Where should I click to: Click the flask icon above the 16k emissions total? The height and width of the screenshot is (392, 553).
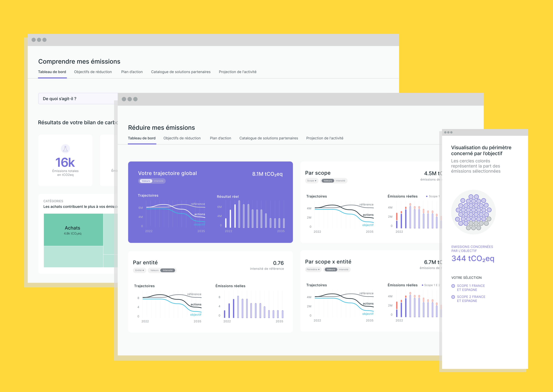point(65,149)
